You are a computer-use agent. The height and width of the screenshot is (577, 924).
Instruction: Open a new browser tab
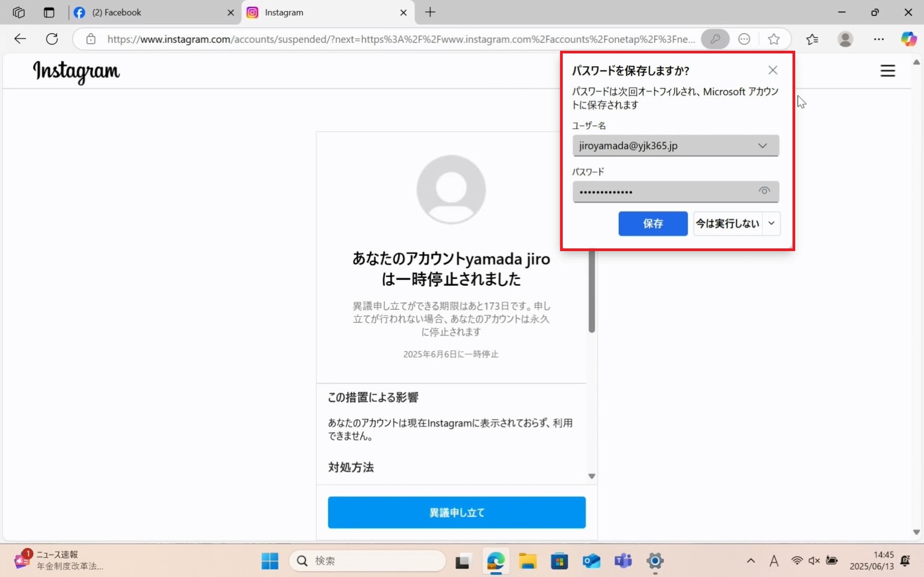(430, 12)
